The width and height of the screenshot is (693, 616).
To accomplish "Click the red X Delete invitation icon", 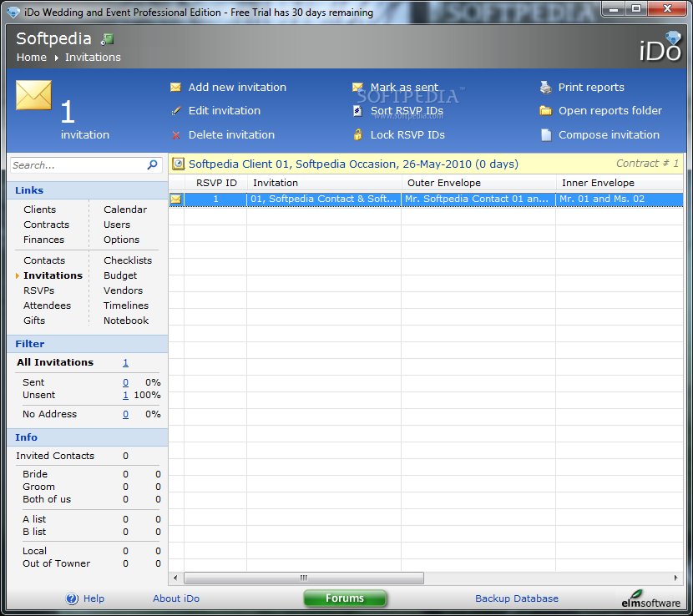I will (176, 135).
